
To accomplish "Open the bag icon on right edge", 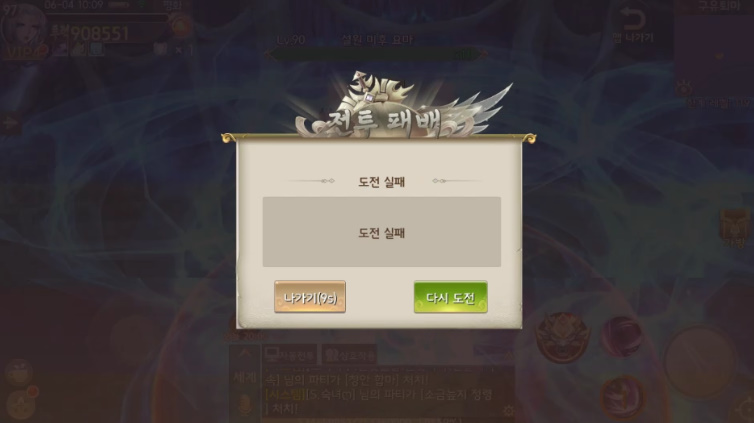I will [x=735, y=228].
